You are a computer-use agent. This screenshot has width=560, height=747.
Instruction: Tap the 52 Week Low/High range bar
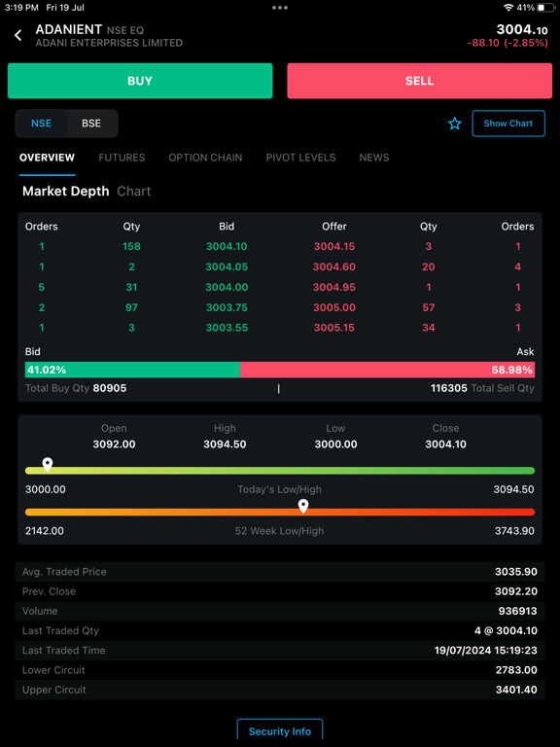[x=280, y=513]
